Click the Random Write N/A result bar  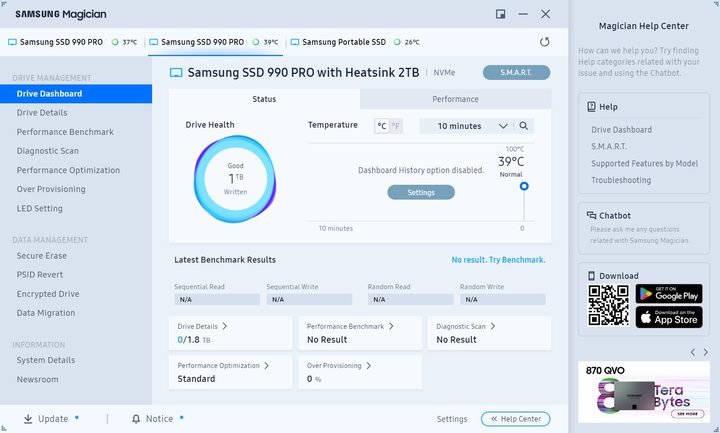point(503,299)
